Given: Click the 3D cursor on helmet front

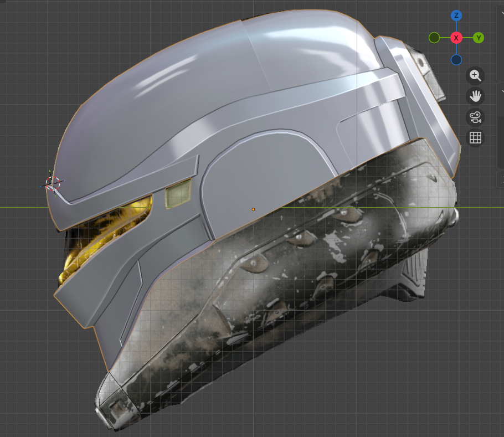Looking at the screenshot, I should 53,183.
